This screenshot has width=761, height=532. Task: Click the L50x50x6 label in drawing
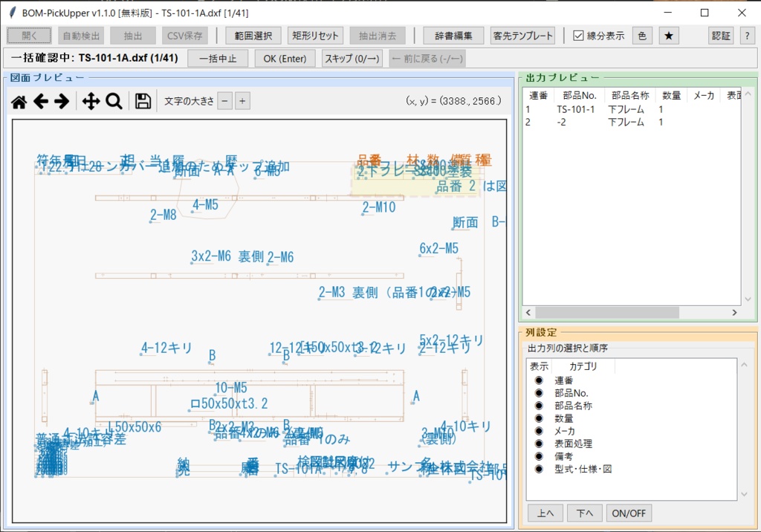pos(135,427)
